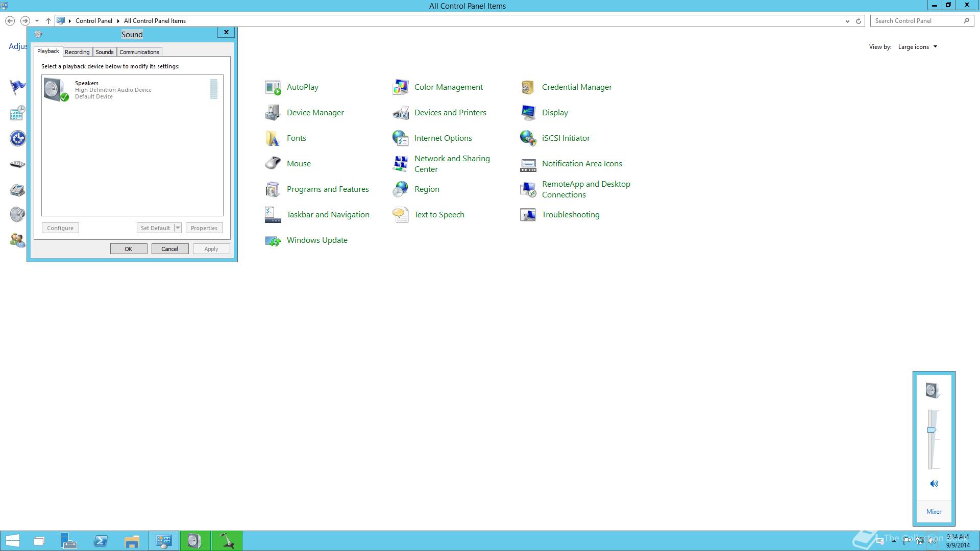Click the clock in the system tray
The width and height of the screenshot is (980, 551).
[x=958, y=541]
